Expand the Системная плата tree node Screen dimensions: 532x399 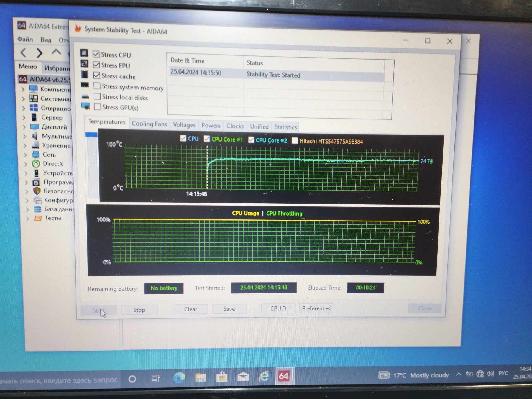click(24, 99)
